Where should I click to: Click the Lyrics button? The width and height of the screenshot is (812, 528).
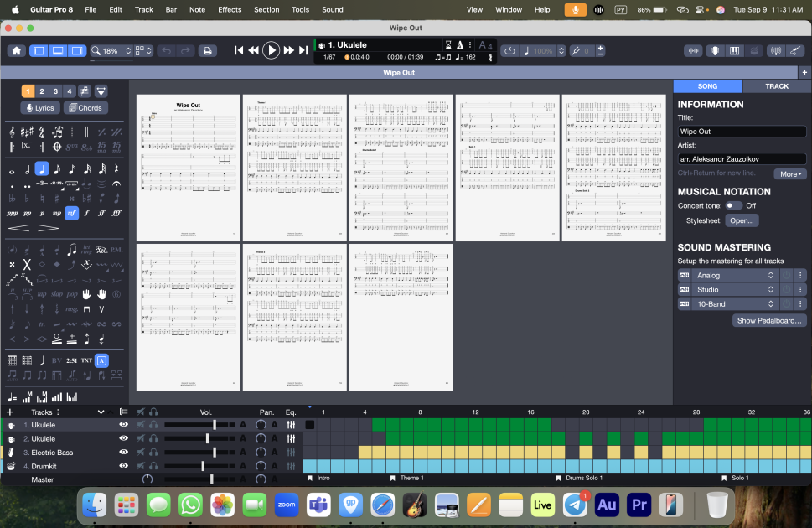pyautogui.click(x=40, y=108)
